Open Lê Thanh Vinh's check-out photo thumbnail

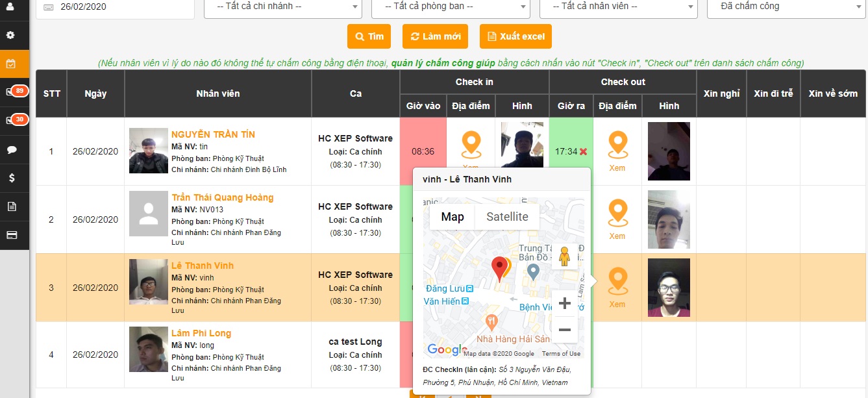669,287
